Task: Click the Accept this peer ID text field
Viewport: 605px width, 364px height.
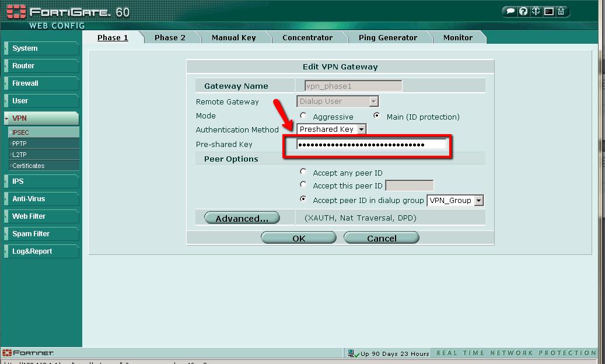Action: pyautogui.click(x=410, y=186)
